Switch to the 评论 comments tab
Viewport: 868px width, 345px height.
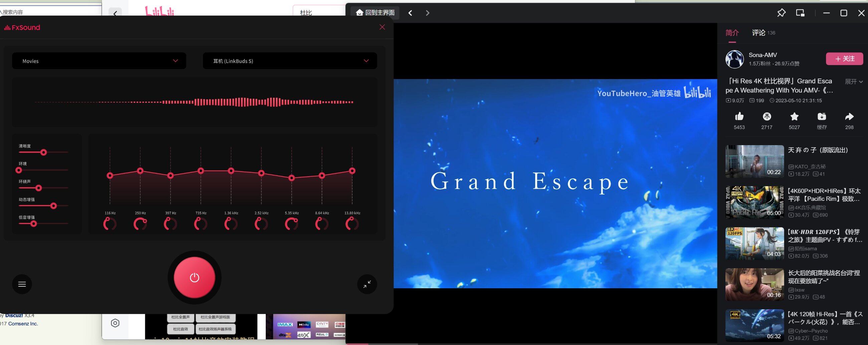pos(758,33)
